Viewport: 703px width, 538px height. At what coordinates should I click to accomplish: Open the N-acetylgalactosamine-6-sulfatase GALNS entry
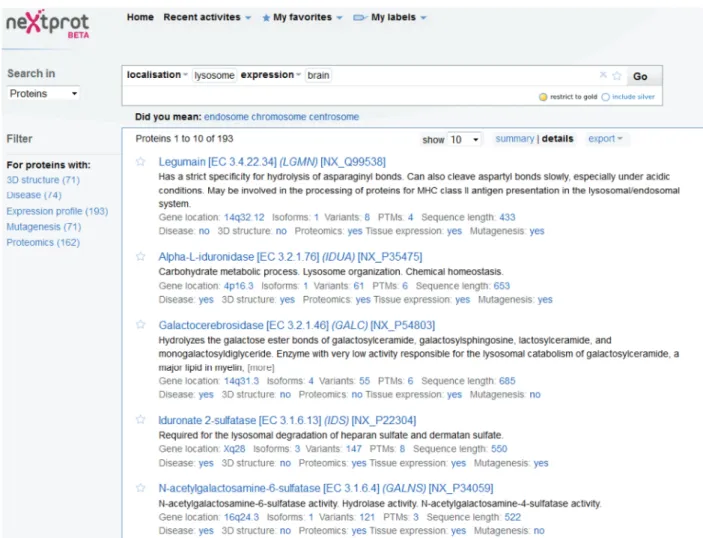pyautogui.click(x=325, y=488)
